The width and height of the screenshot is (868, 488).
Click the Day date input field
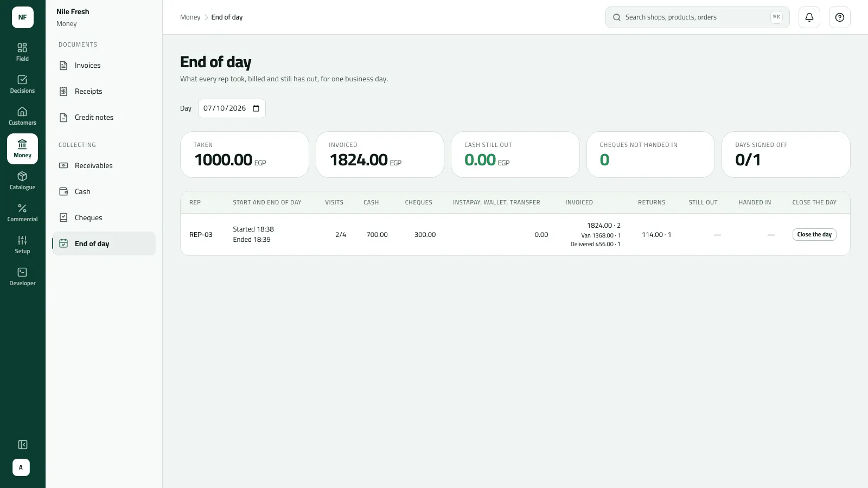click(232, 108)
